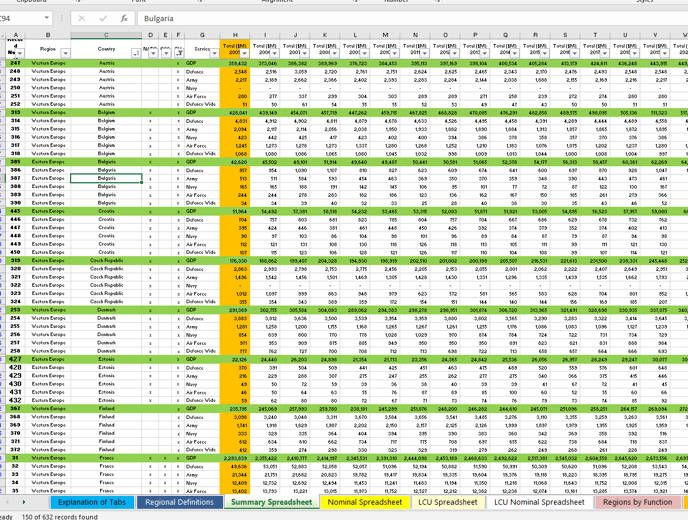
Task: Click the formula bar Cancel (X) icon
Action: coord(82,18)
